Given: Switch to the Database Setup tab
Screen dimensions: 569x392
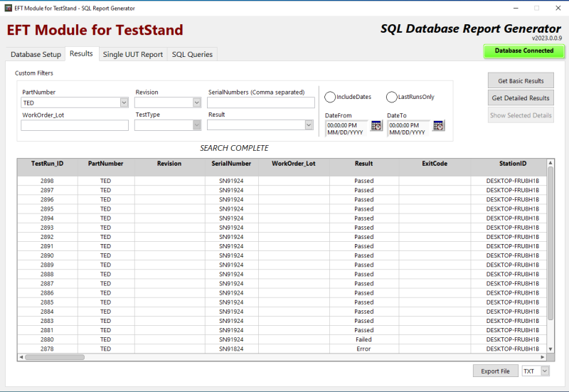Looking at the screenshot, I should coord(36,55).
